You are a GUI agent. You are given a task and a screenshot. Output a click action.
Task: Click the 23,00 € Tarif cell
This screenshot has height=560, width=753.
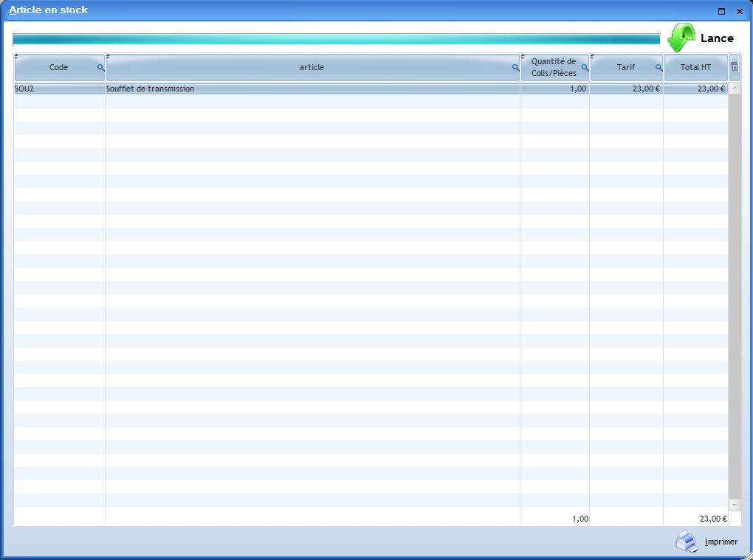[626, 89]
